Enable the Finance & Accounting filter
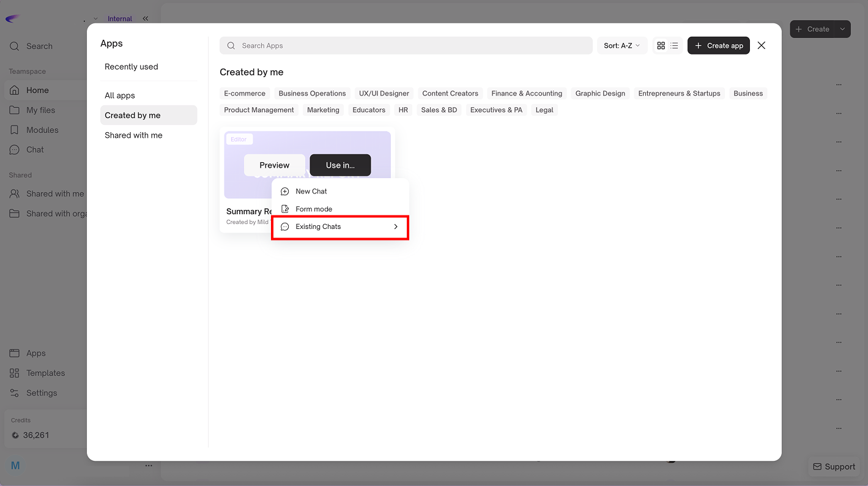The image size is (868, 486). click(526, 94)
